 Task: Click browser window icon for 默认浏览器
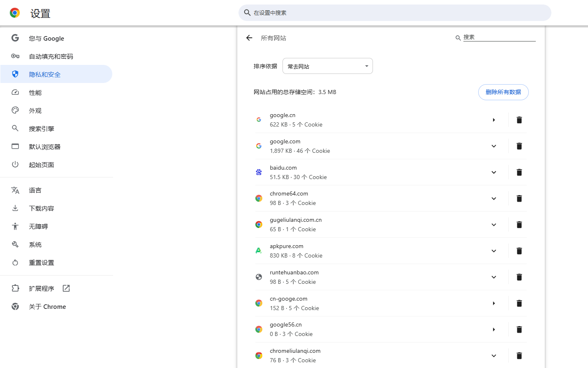click(x=15, y=146)
